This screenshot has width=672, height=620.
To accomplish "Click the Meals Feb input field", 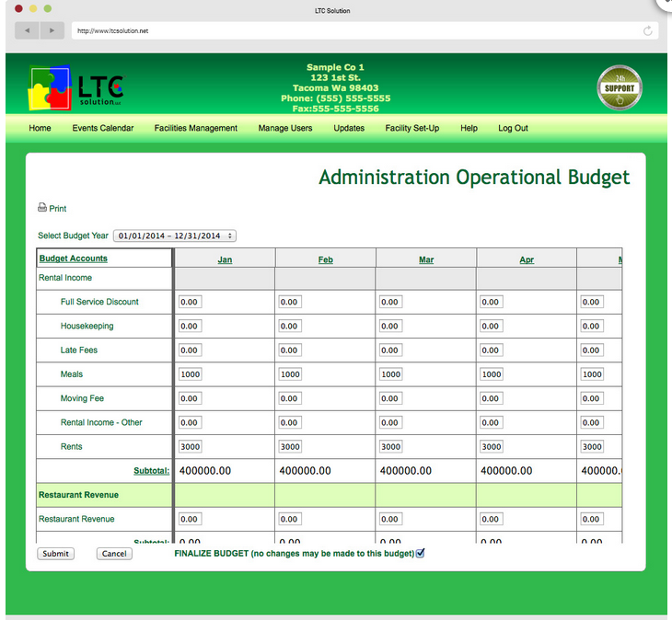I will point(290,374).
